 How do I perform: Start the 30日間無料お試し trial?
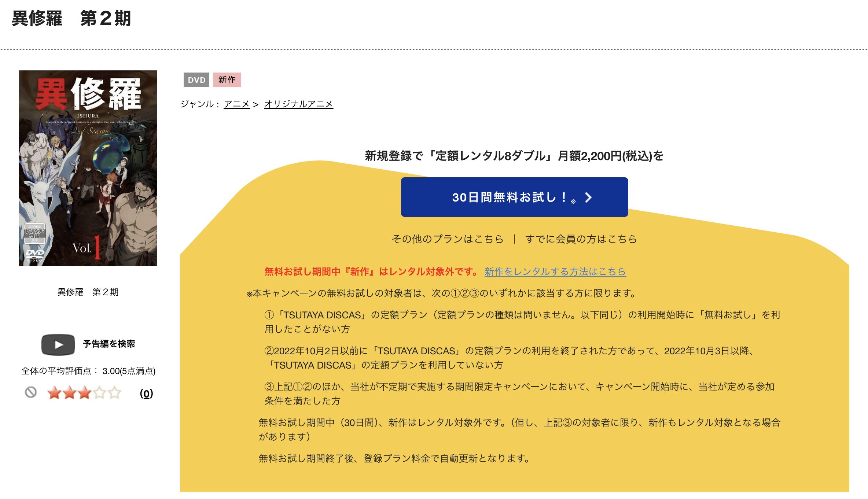click(513, 197)
